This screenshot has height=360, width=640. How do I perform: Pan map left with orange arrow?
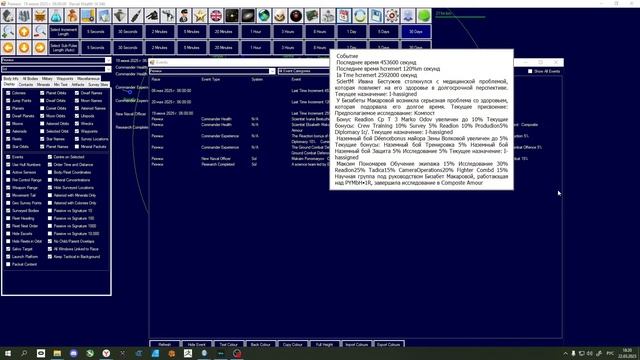pos(8,47)
